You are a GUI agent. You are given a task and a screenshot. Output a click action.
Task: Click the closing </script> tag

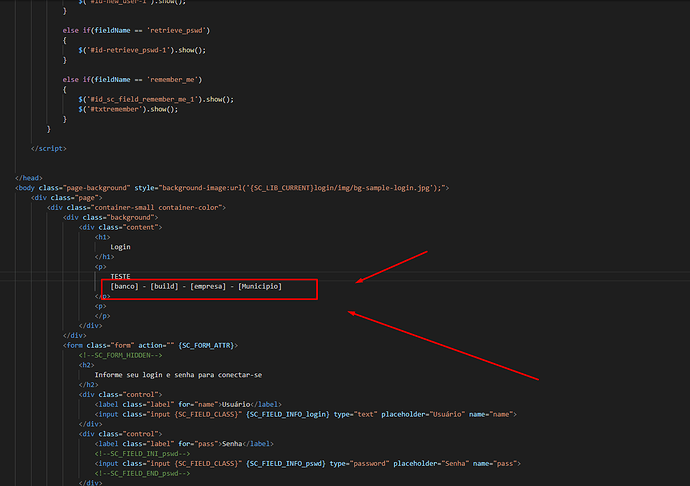click(x=49, y=148)
